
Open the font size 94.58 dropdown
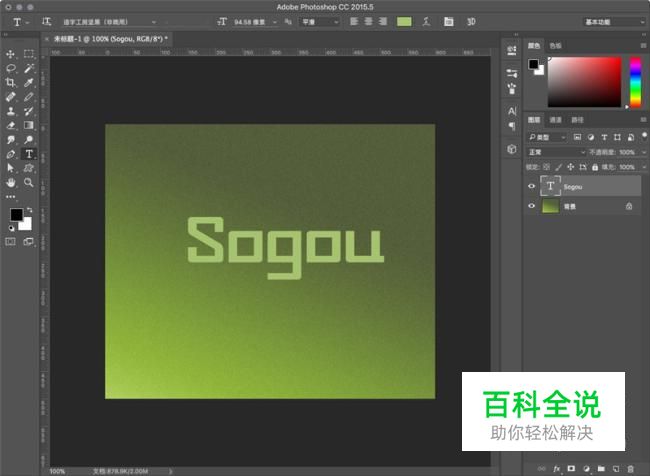pos(275,22)
